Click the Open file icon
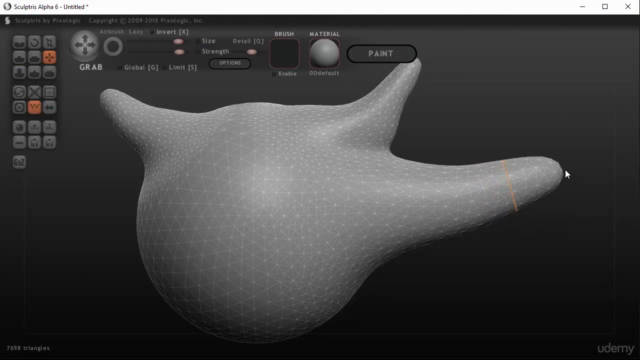The image size is (640, 360). [x=34, y=142]
